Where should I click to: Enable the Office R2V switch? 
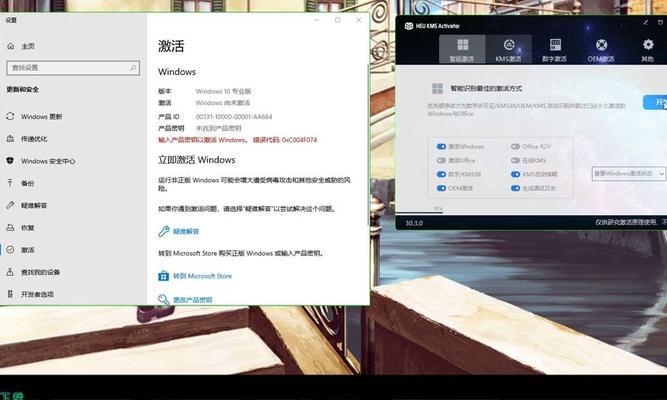click(516, 146)
